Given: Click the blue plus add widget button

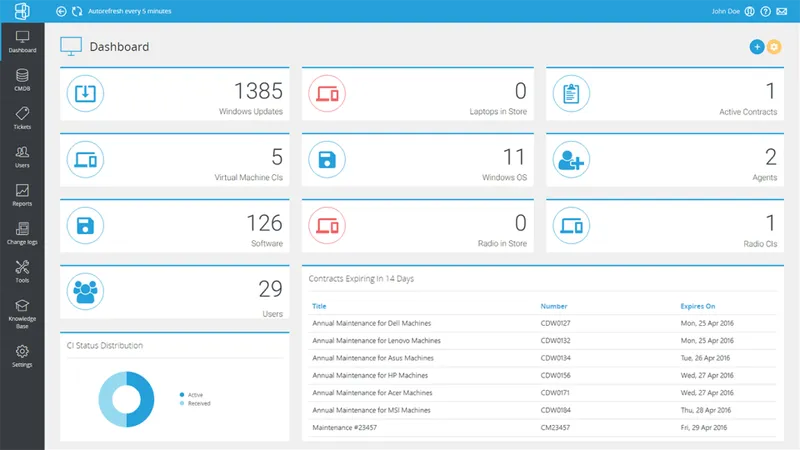Looking at the screenshot, I should (x=757, y=47).
